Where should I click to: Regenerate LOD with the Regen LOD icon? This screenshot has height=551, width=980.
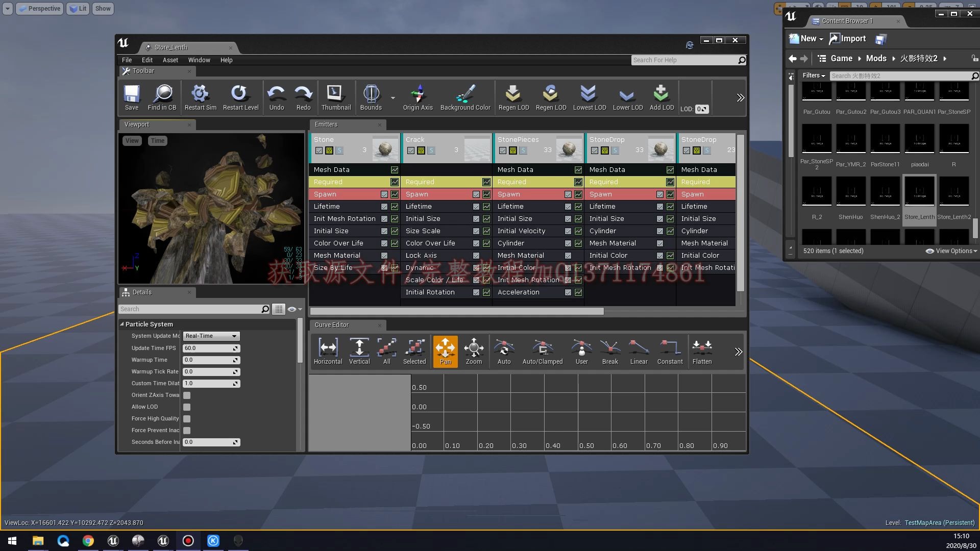click(513, 97)
